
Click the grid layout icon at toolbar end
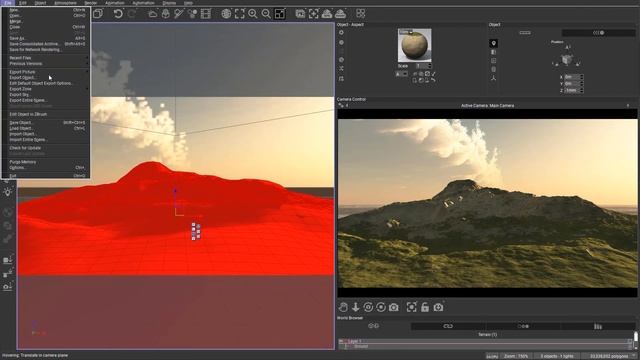click(360, 14)
